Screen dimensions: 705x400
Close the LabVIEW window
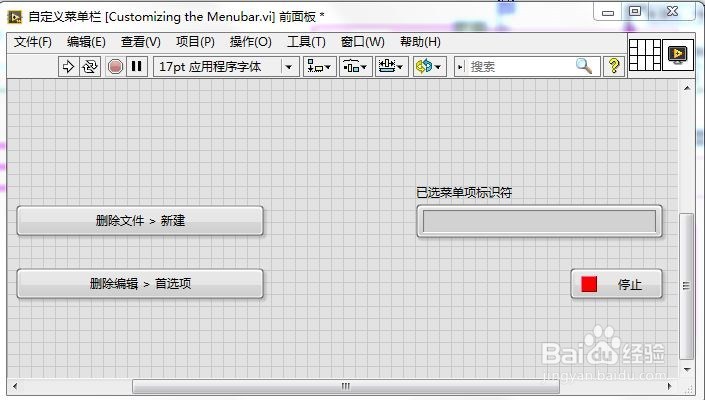(672, 12)
